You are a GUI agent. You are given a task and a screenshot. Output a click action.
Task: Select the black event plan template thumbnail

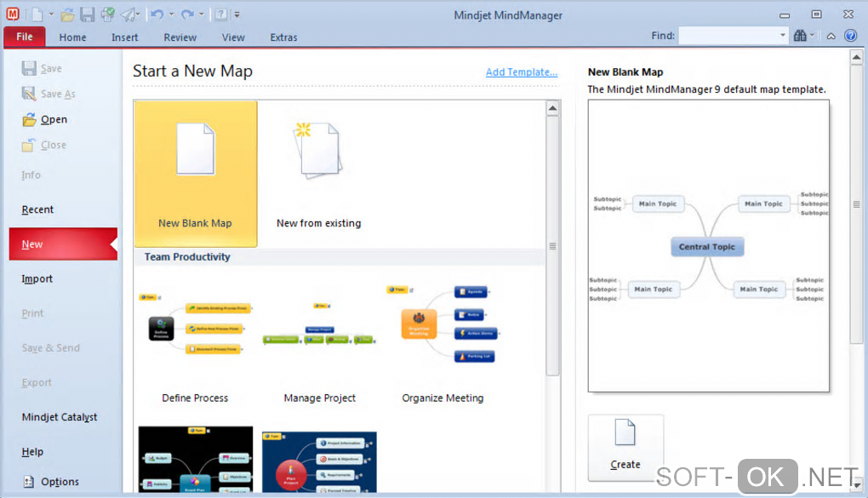196,459
